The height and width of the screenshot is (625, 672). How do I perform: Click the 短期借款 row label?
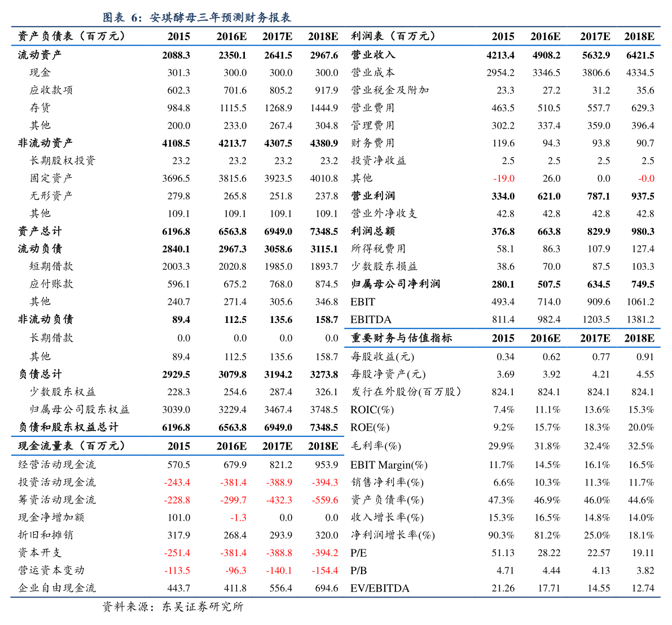pos(51,266)
